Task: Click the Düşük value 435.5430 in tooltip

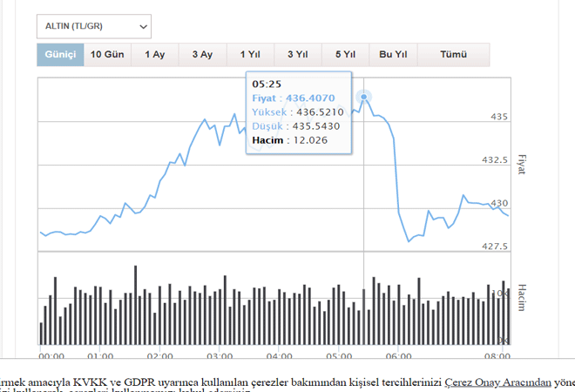Action: [316, 126]
